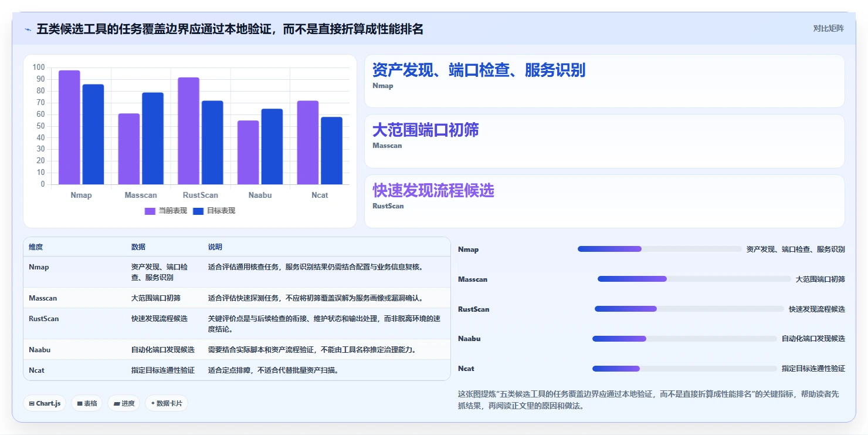Click the 大范围端口初筛 text beside Masscan progress

click(820, 279)
